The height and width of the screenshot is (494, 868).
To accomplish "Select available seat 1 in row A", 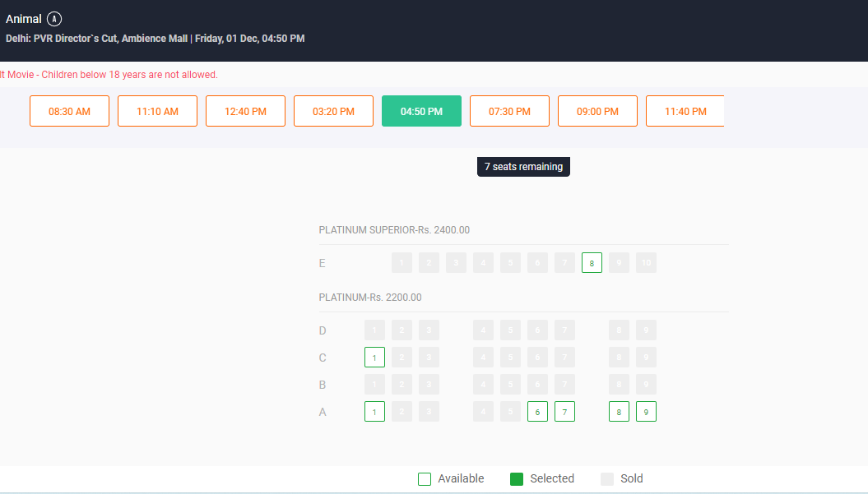I will click(374, 412).
